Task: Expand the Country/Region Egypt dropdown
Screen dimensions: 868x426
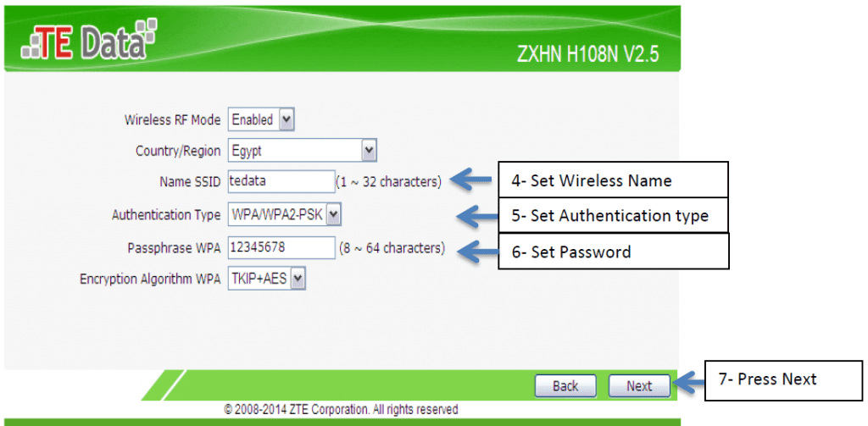Action: (x=303, y=151)
